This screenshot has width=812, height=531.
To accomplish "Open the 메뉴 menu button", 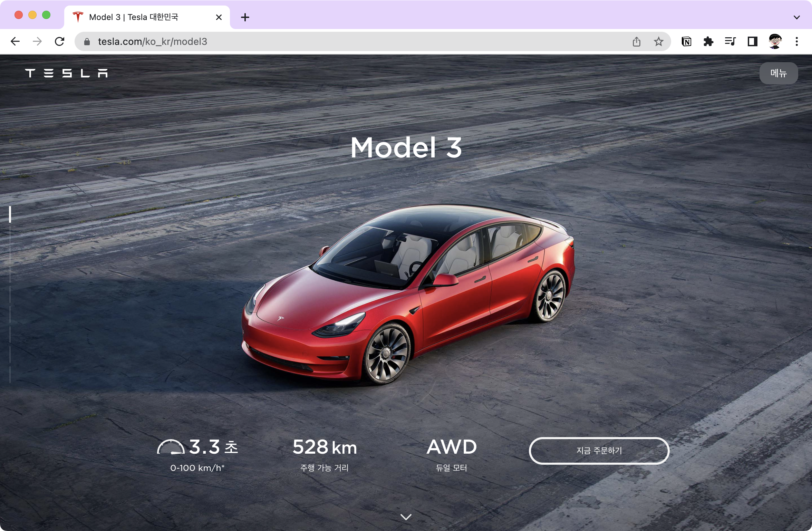I will click(779, 73).
